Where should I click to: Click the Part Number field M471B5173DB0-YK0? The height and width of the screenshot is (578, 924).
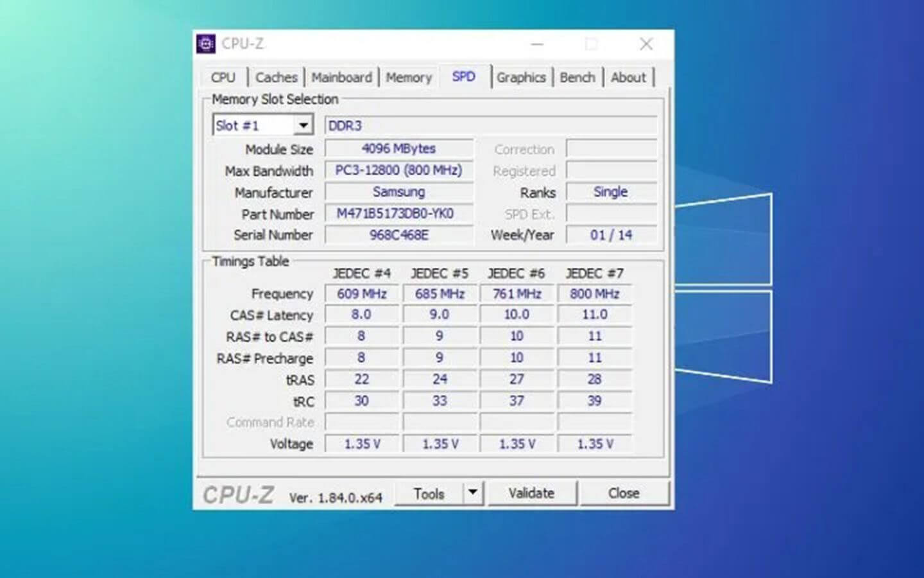tap(398, 214)
